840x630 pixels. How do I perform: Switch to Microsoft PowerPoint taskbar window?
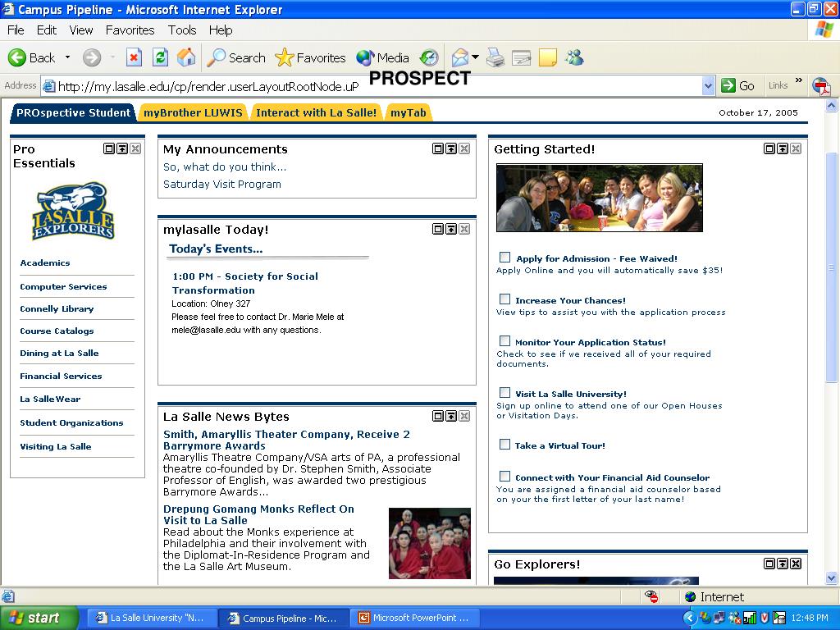pyautogui.click(x=416, y=618)
